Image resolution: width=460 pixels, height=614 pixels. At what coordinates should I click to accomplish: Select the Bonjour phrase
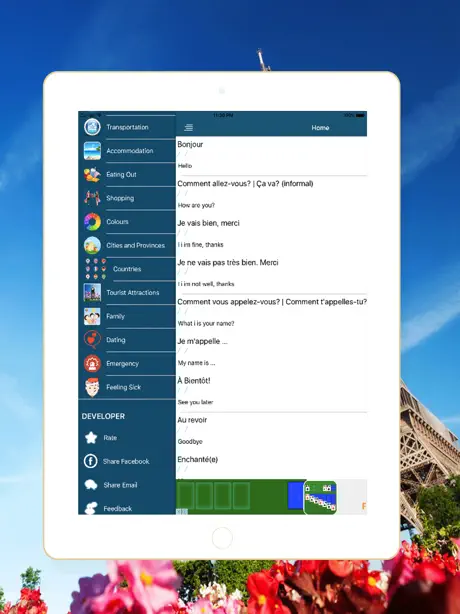(190, 144)
